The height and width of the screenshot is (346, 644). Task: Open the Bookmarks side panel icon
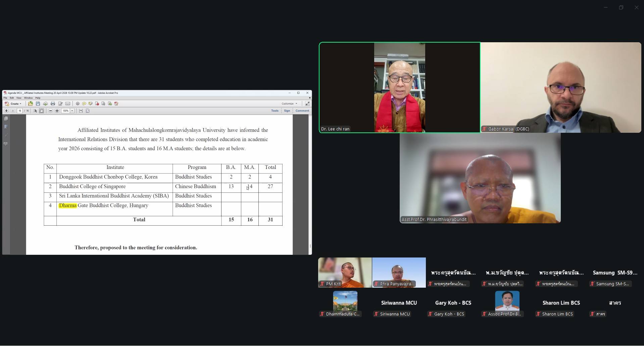pyautogui.click(x=6, y=127)
